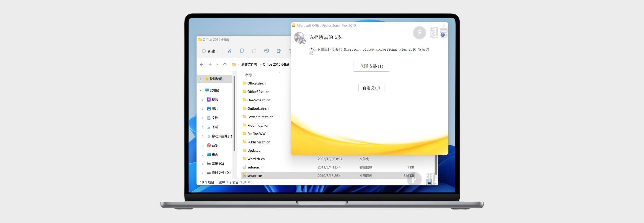Go back with the left arrow in Explorer
This screenshot has height=223, width=644.
tap(202, 64)
